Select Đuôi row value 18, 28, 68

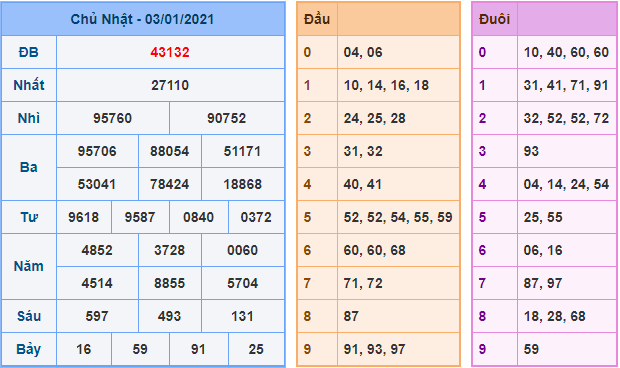(x=554, y=316)
